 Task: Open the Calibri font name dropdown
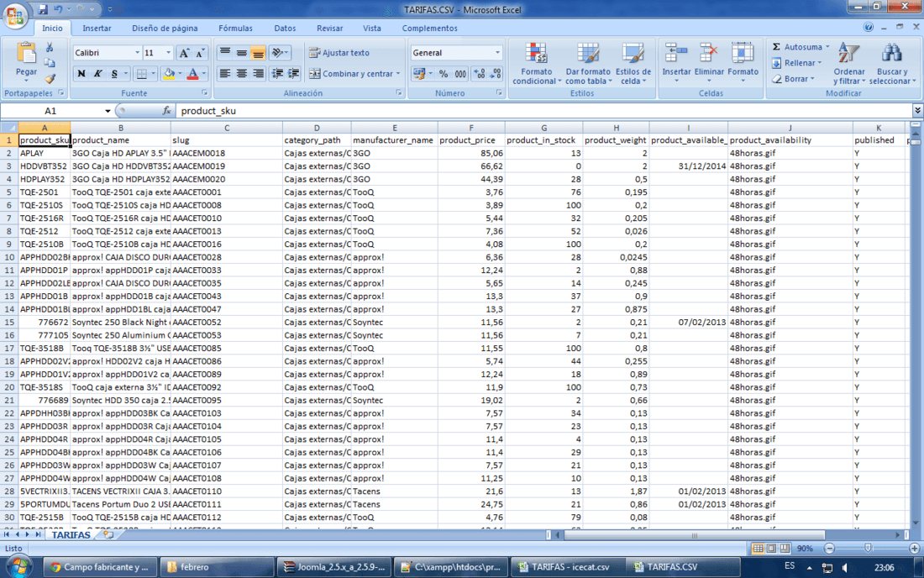[x=137, y=53]
